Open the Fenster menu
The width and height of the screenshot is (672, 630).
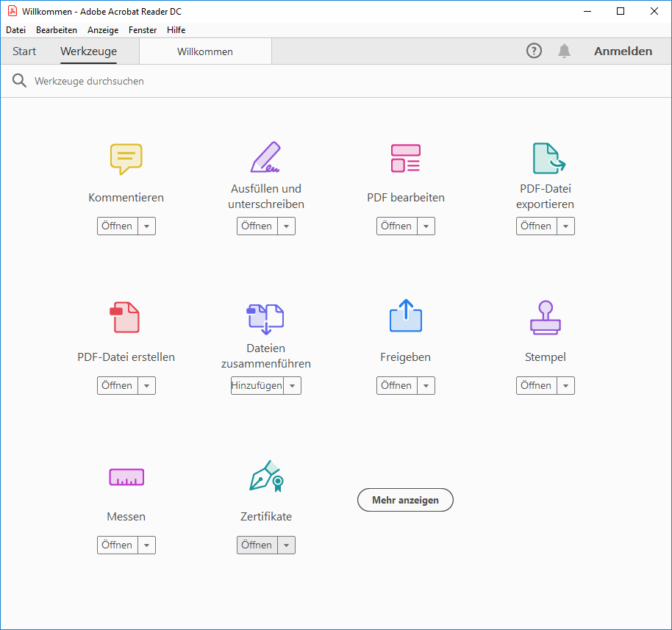pos(143,30)
